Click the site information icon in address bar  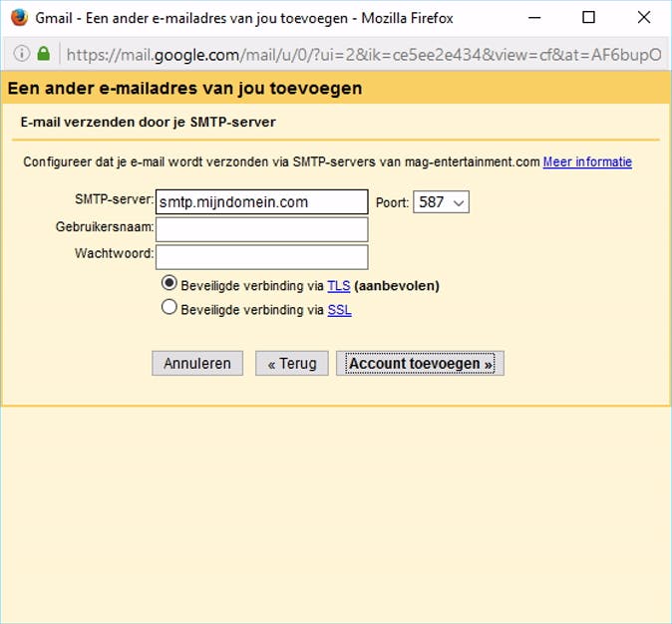(x=21, y=54)
